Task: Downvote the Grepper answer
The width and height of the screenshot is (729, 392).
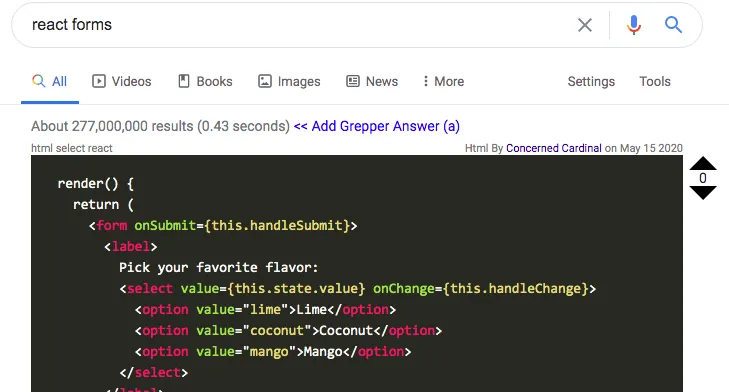Action: pos(702,193)
